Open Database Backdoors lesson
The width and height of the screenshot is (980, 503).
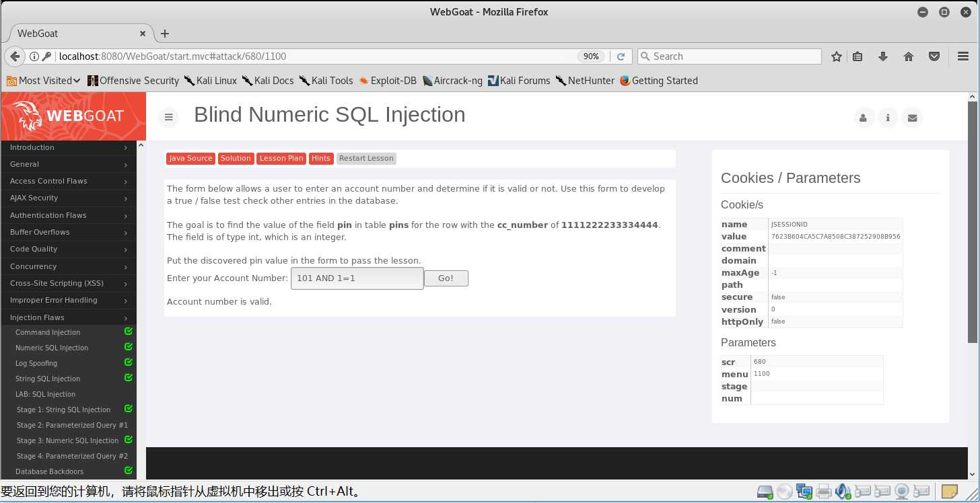(x=50, y=471)
